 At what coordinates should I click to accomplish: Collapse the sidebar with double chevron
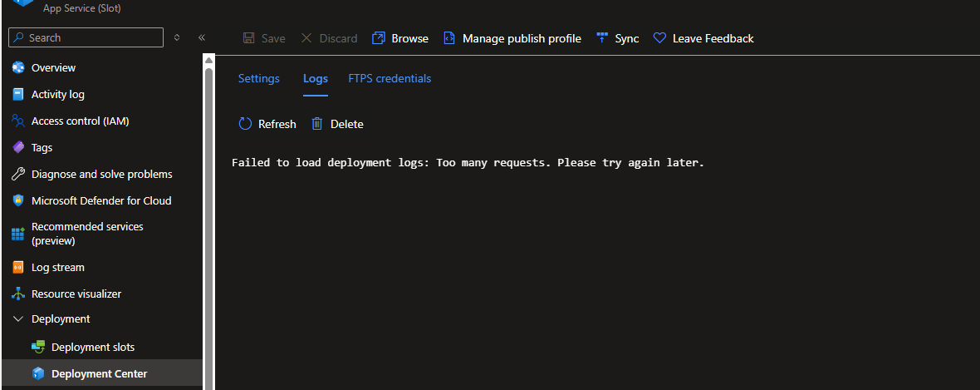pyautogui.click(x=202, y=37)
